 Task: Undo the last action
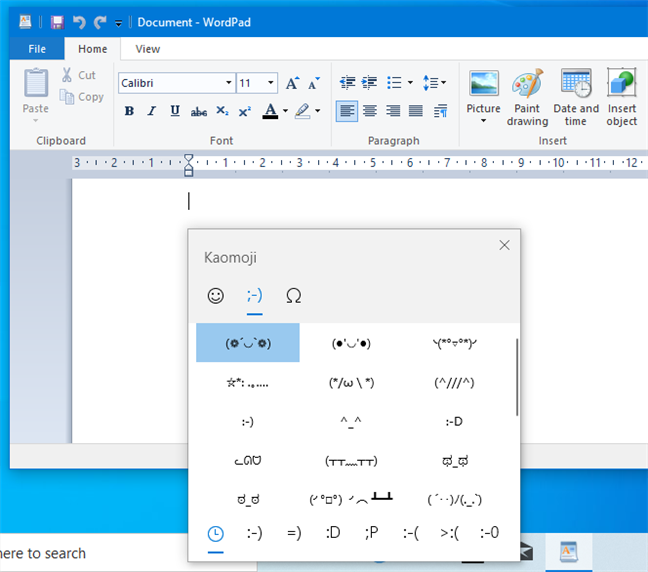pos(79,22)
